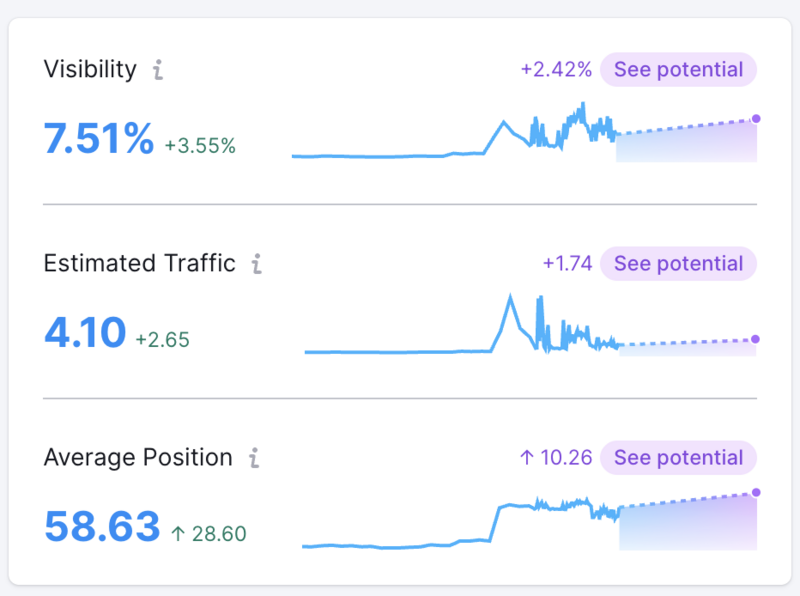Click the +3.55% visibility change figure
800x596 pixels.
(x=200, y=146)
